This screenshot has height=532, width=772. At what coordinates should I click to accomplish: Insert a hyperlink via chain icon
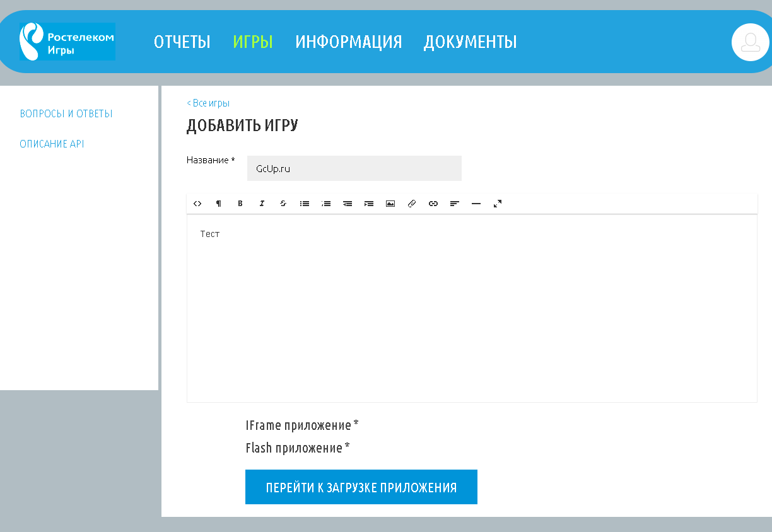[x=433, y=204]
